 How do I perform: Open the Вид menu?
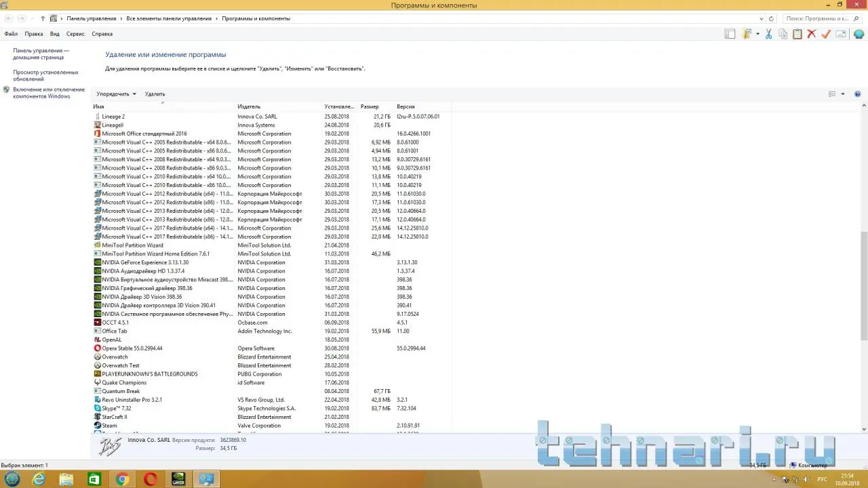click(x=55, y=34)
